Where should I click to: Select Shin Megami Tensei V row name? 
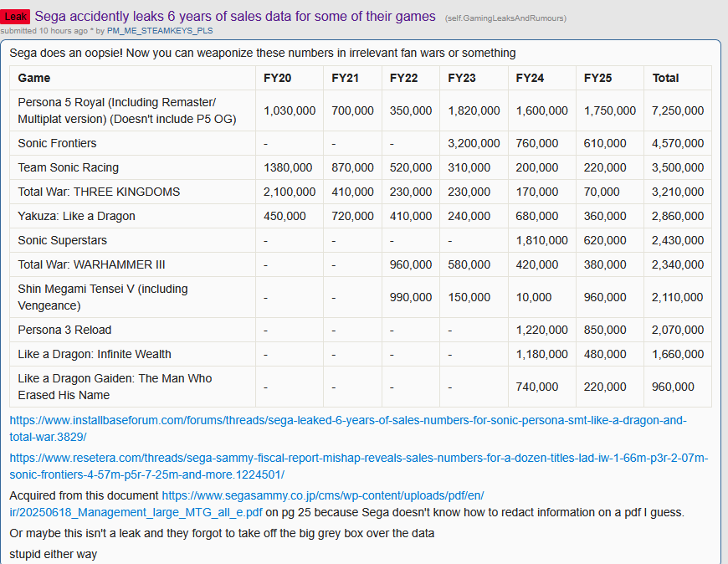(x=103, y=297)
